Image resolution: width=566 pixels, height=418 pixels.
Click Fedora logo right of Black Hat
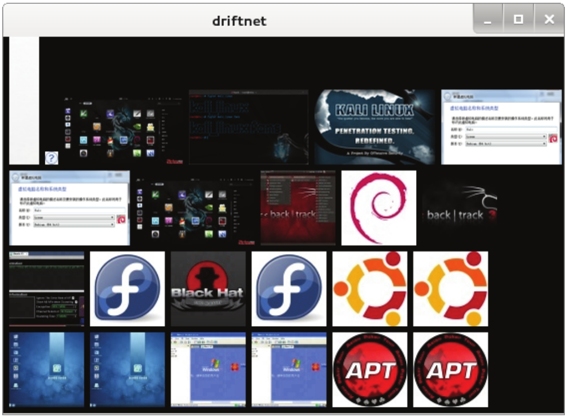click(289, 289)
